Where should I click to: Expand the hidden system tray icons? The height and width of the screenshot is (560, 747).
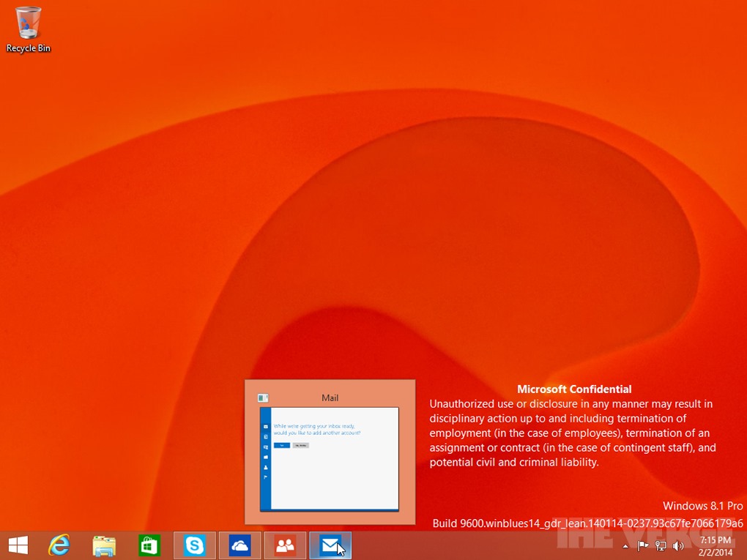[x=625, y=545]
